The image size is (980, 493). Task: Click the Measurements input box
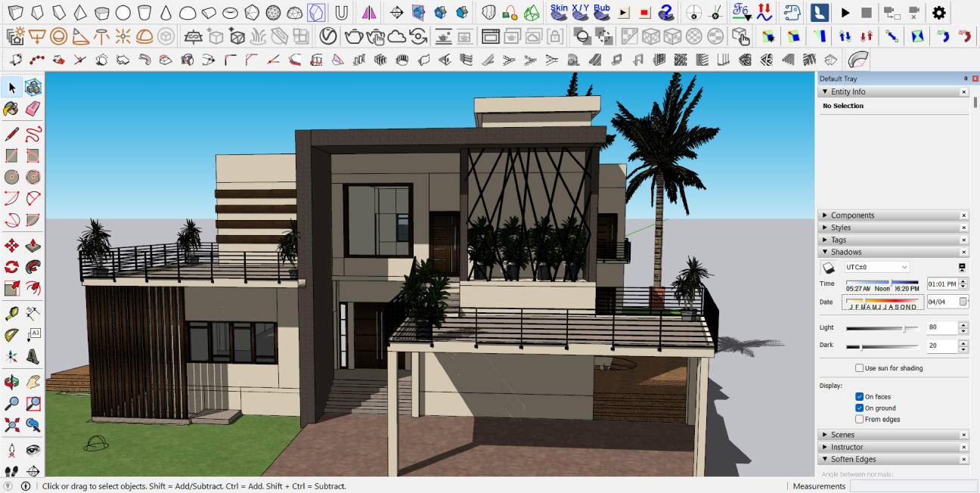click(x=912, y=486)
